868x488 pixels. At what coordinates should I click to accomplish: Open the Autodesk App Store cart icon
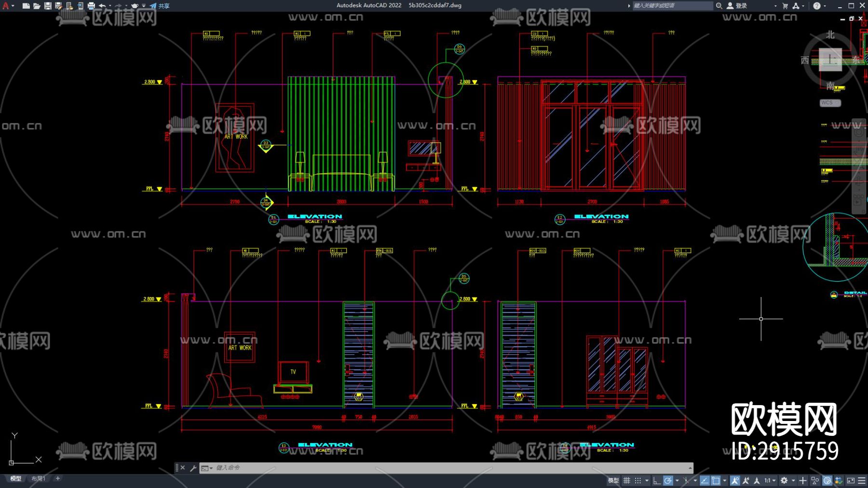(x=785, y=6)
